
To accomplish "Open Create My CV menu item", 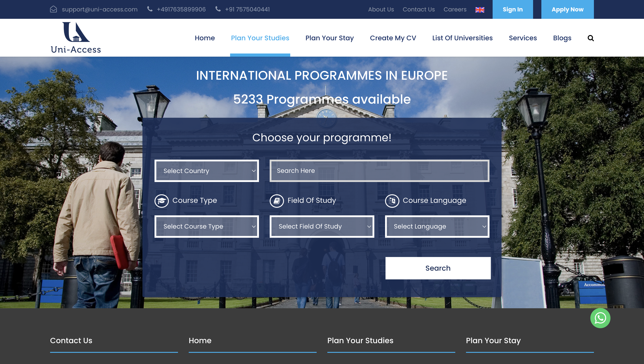I will [x=393, y=38].
